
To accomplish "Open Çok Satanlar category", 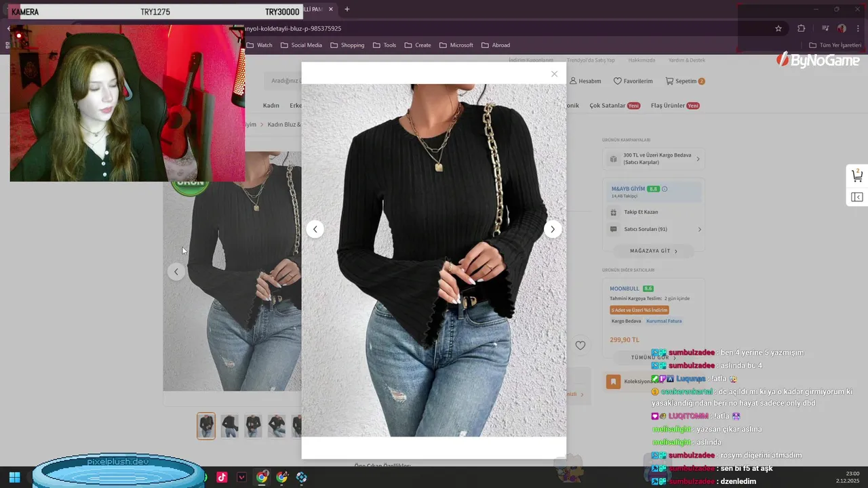I will click(614, 106).
